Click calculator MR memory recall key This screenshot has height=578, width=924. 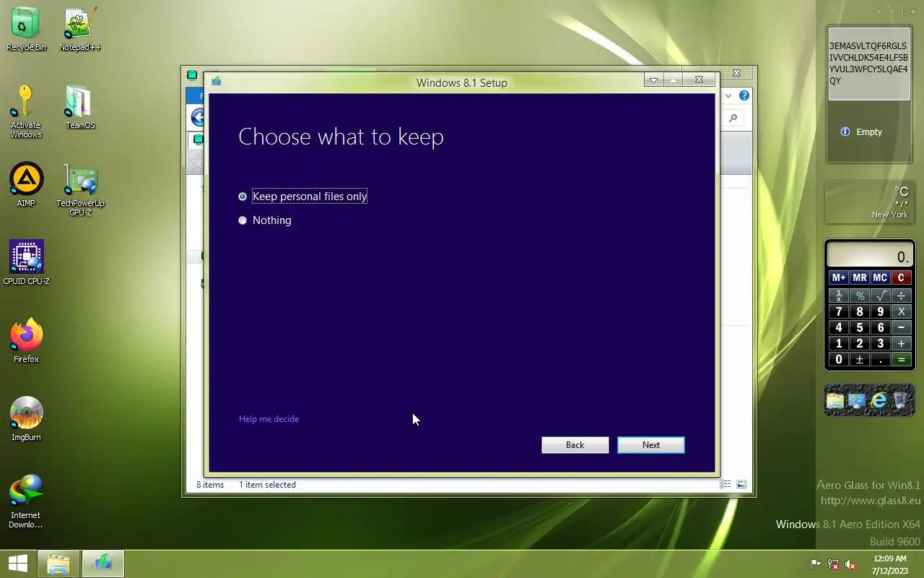point(859,277)
